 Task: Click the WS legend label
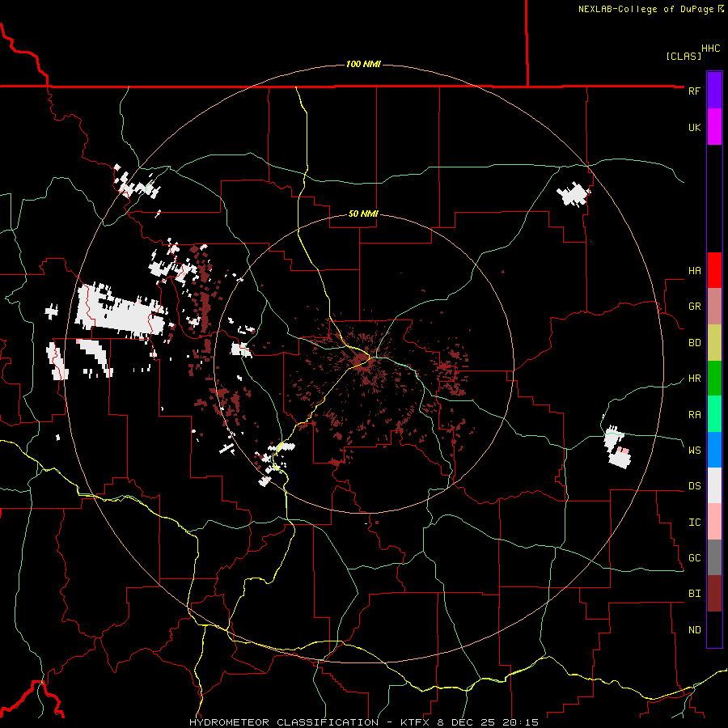point(694,451)
